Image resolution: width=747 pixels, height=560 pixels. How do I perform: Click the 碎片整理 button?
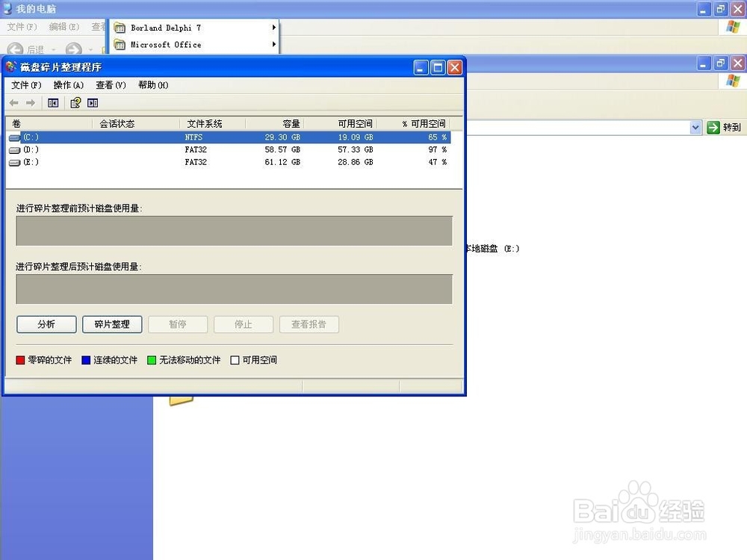pyautogui.click(x=112, y=324)
